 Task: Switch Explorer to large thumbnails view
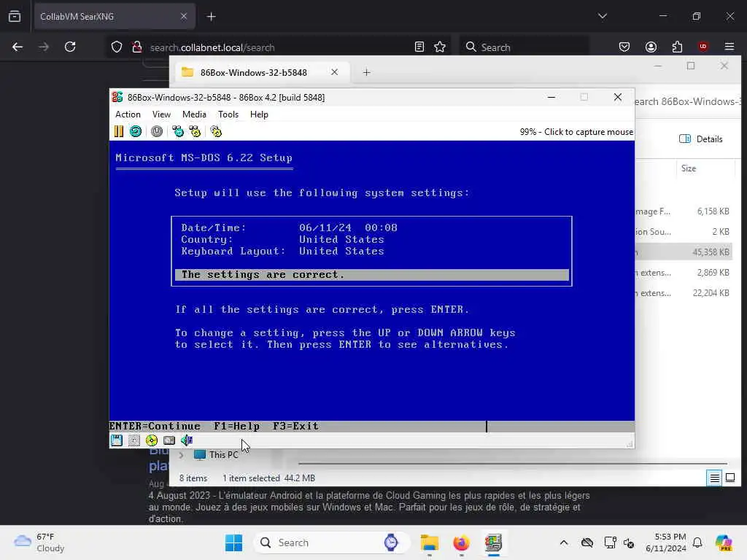pyautogui.click(x=729, y=478)
